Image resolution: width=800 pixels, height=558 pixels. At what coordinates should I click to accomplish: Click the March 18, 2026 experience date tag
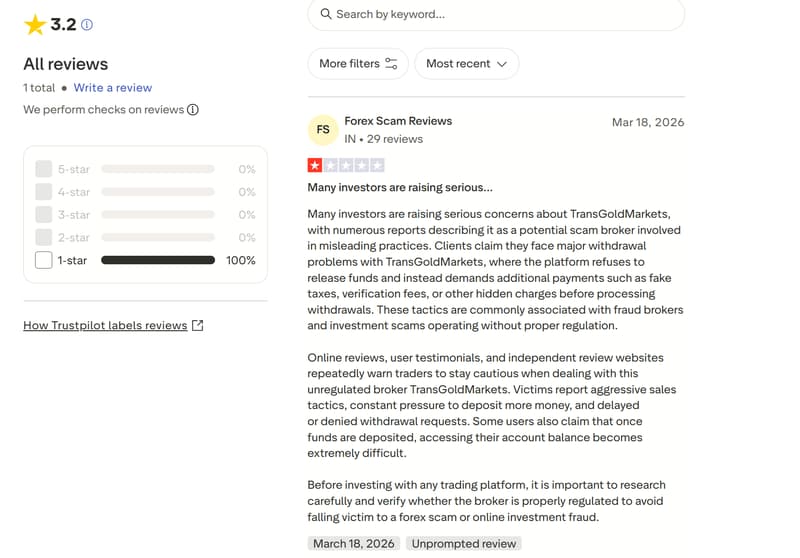[354, 544]
